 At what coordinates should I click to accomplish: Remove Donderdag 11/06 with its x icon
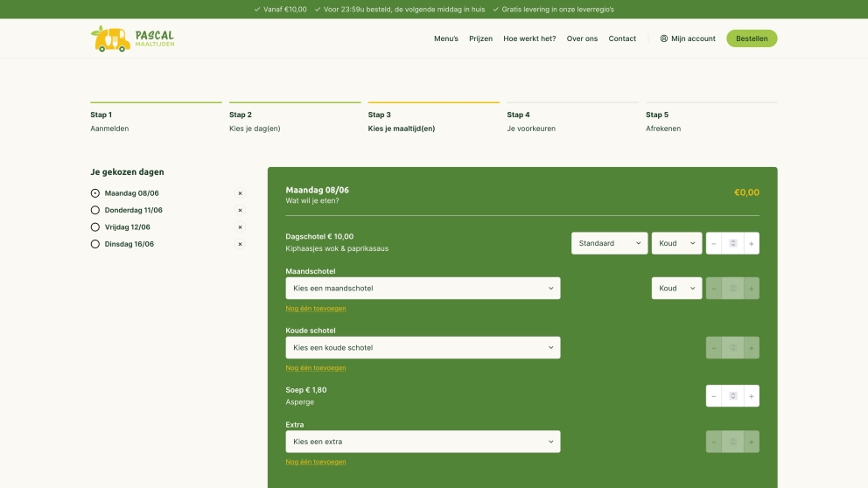(x=240, y=210)
